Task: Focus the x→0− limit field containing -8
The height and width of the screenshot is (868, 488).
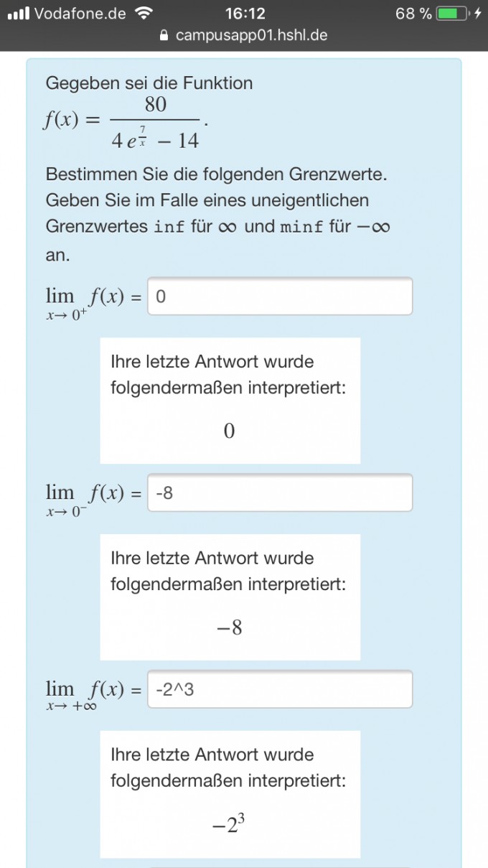Action: [280, 493]
